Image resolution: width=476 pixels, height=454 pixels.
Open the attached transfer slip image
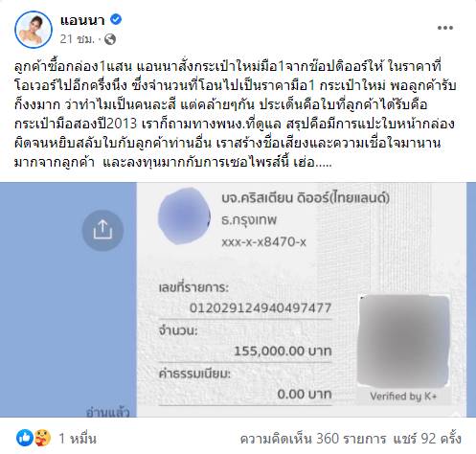point(238,300)
